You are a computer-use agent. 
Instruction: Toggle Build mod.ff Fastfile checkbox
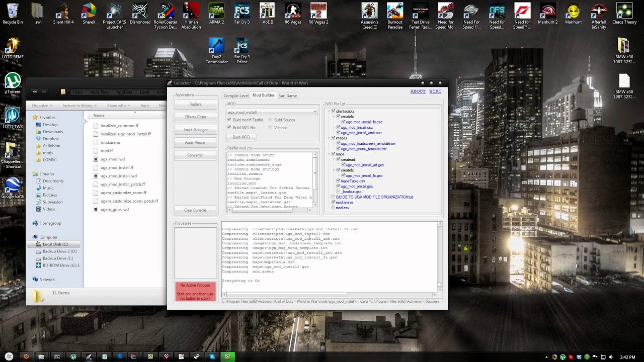229,120
